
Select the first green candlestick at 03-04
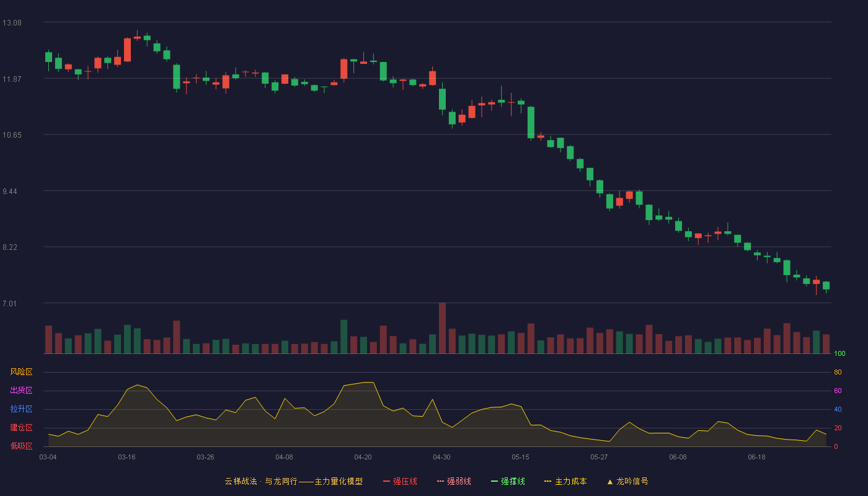[x=48, y=57]
